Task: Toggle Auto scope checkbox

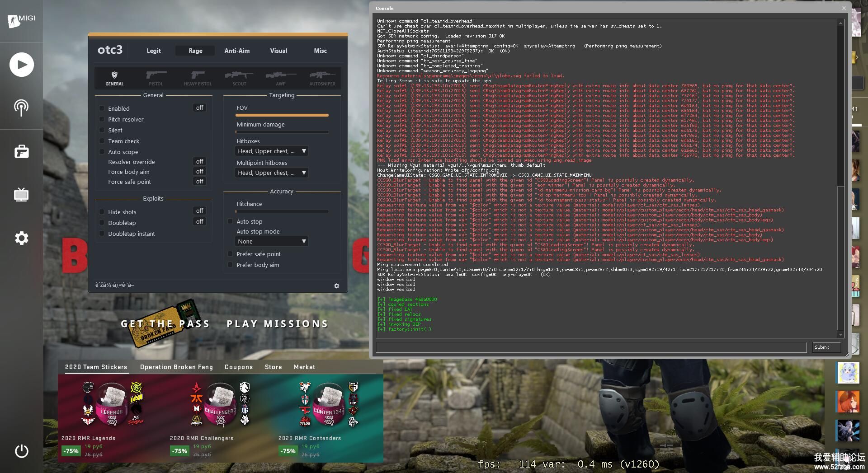Action: tap(102, 152)
